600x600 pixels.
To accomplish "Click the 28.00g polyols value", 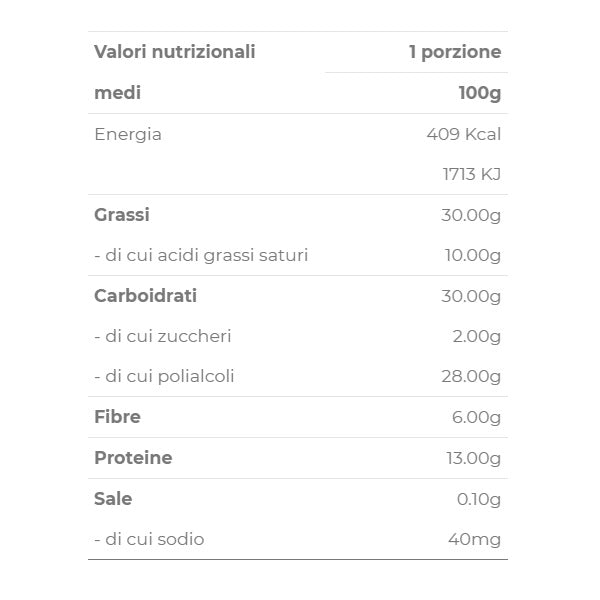I will click(x=471, y=377).
